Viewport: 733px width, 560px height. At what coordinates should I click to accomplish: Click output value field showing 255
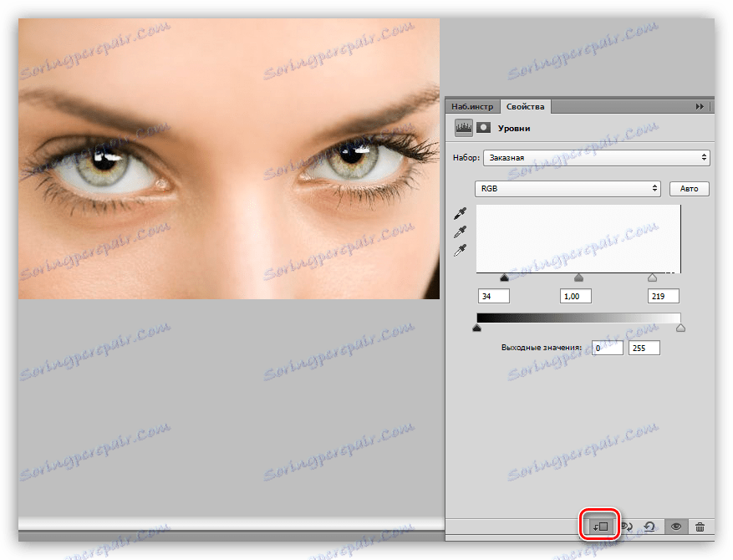click(x=644, y=348)
